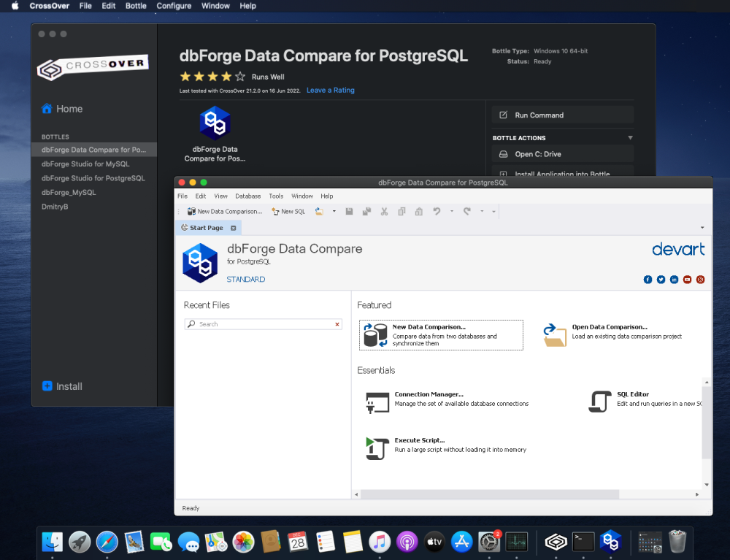Open the Tools menu
730x560 pixels.
click(276, 196)
